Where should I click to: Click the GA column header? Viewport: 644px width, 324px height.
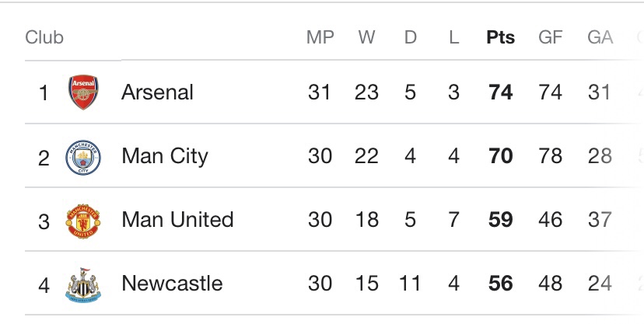(600, 37)
